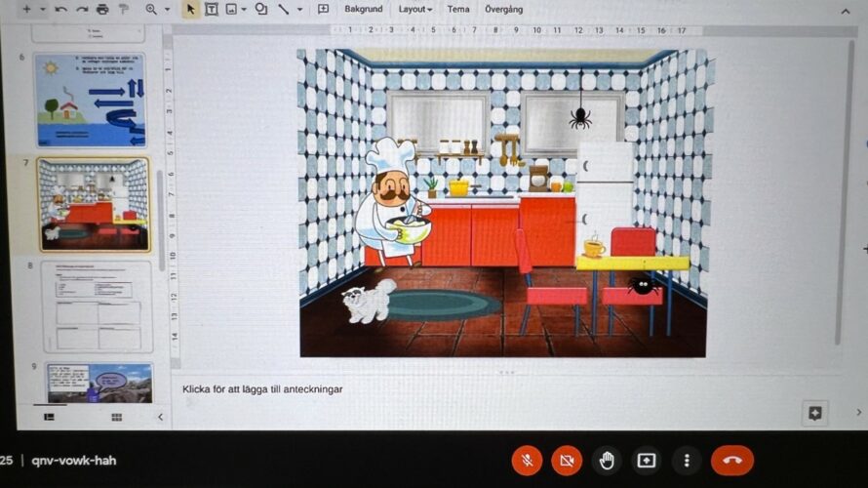Click the add comment icon
Viewport: 868px width, 488px height.
(323, 9)
